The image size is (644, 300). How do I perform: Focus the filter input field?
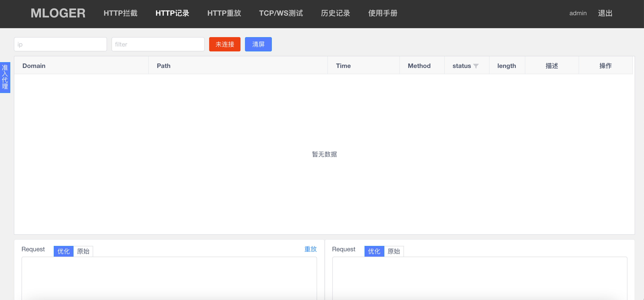pos(158,44)
